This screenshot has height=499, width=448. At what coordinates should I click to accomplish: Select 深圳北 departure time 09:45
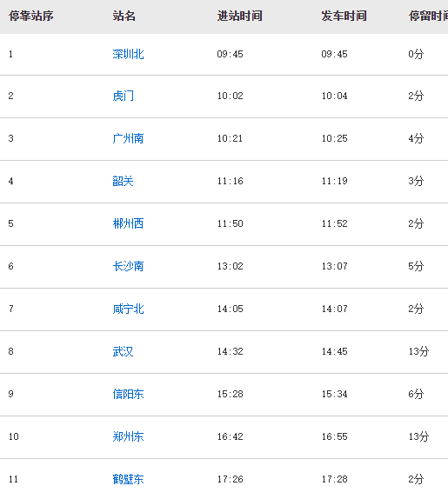pos(334,54)
